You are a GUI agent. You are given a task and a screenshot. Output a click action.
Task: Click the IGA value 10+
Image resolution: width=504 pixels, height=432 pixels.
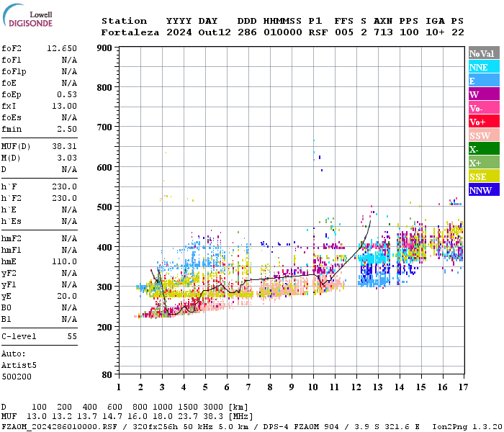(x=435, y=32)
